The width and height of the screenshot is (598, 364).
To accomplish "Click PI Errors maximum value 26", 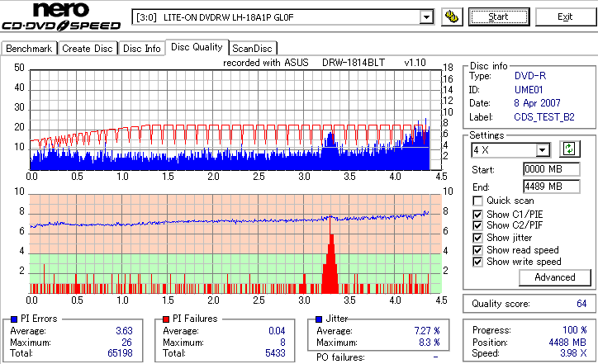I will click(x=126, y=343).
